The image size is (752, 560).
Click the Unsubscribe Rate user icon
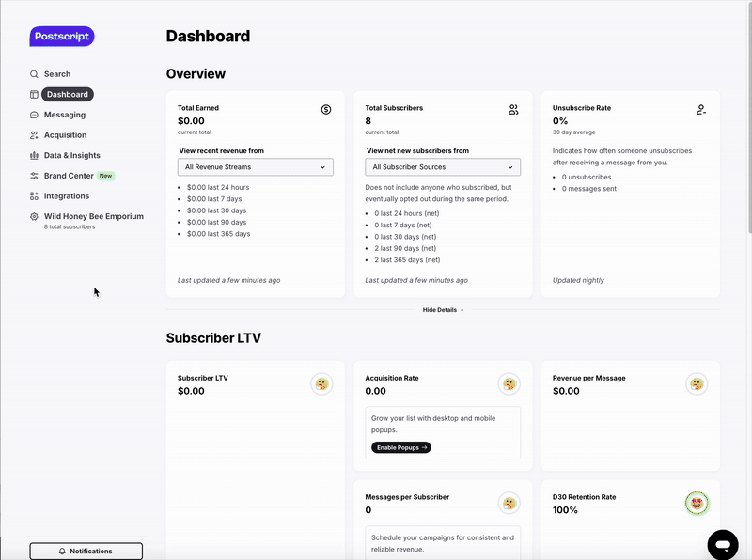coord(701,110)
